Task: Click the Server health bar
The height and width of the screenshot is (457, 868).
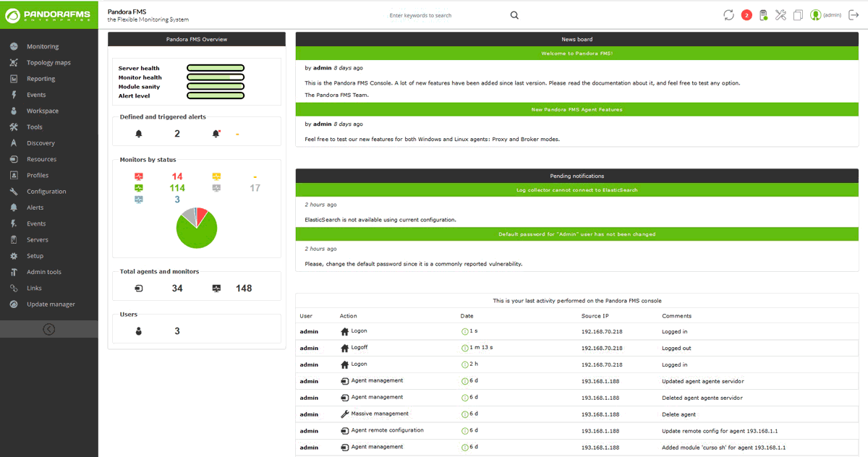Action: pyautogui.click(x=216, y=68)
